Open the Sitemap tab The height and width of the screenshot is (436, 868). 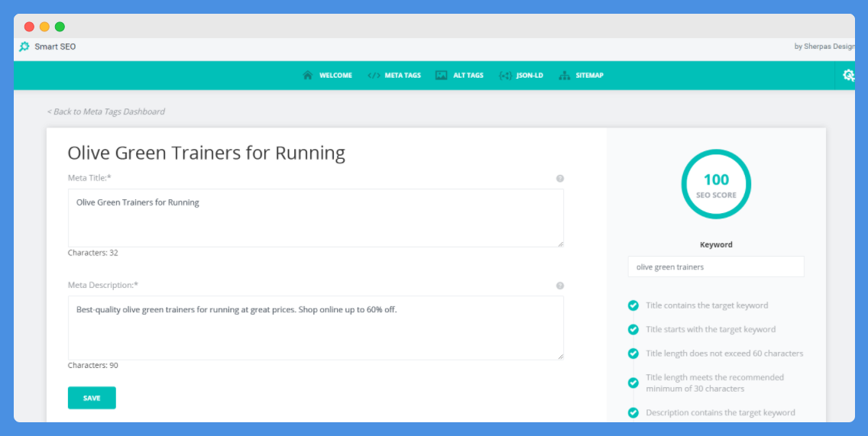point(581,76)
